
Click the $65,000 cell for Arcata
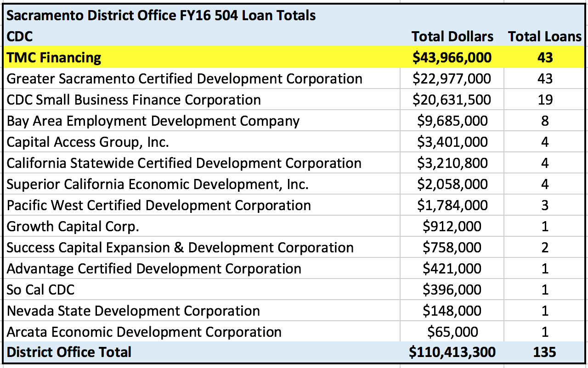tap(452, 332)
